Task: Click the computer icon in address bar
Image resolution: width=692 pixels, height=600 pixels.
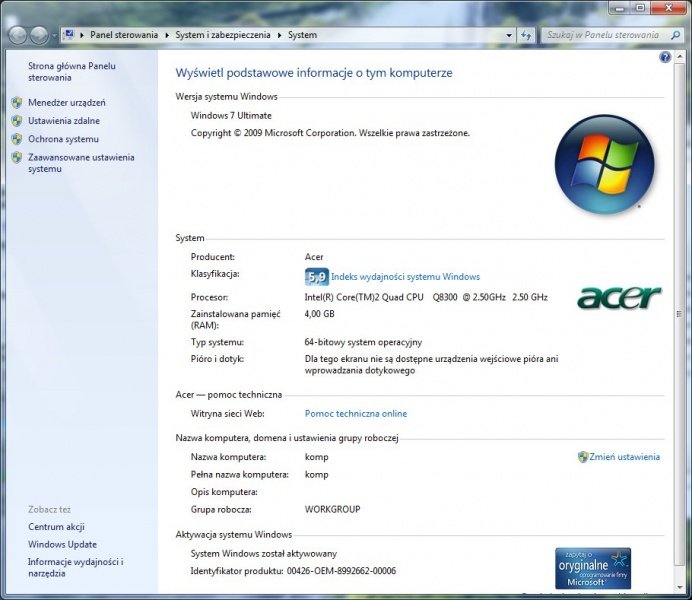Action: tap(69, 35)
